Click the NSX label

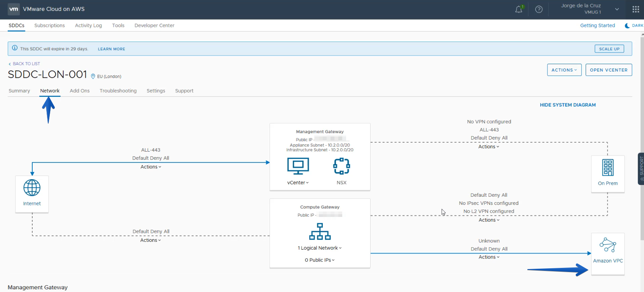click(341, 183)
